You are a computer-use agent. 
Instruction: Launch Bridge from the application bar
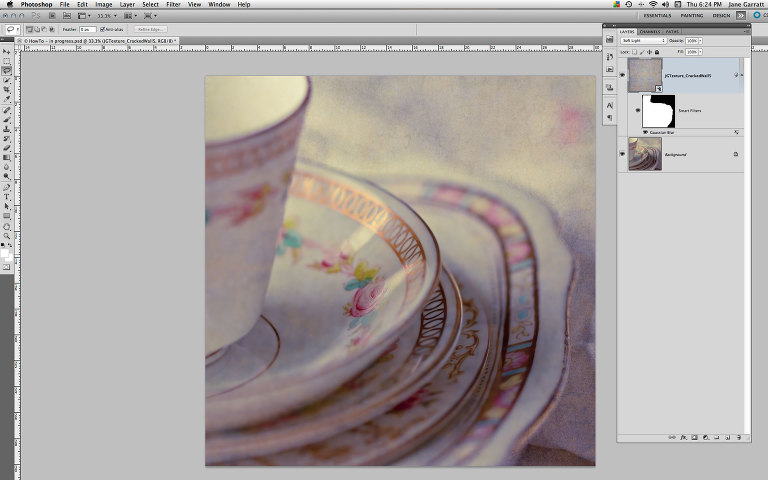(52, 16)
